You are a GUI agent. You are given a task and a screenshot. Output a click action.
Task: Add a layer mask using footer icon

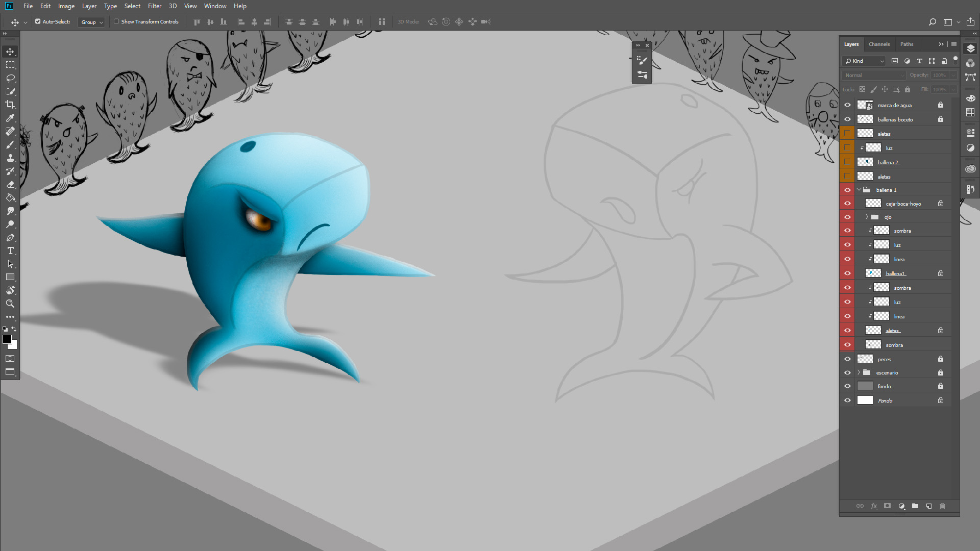(x=888, y=506)
